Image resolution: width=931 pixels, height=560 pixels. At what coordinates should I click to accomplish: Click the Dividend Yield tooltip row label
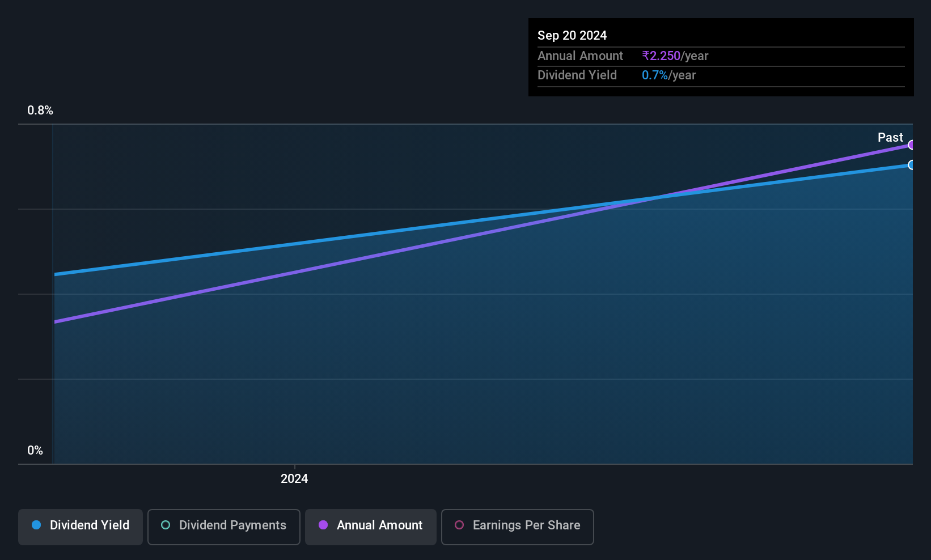577,75
